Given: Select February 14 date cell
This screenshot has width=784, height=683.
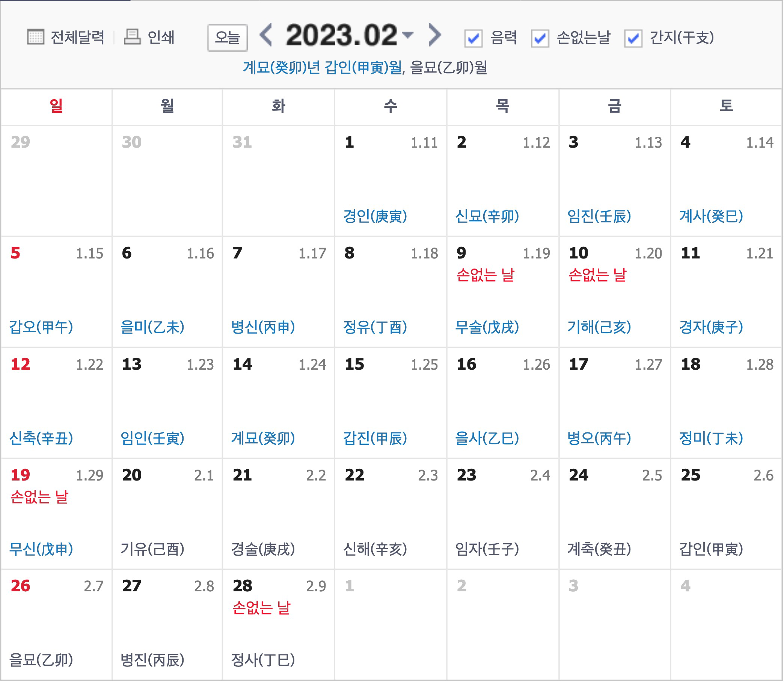Looking at the screenshot, I should [x=243, y=364].
